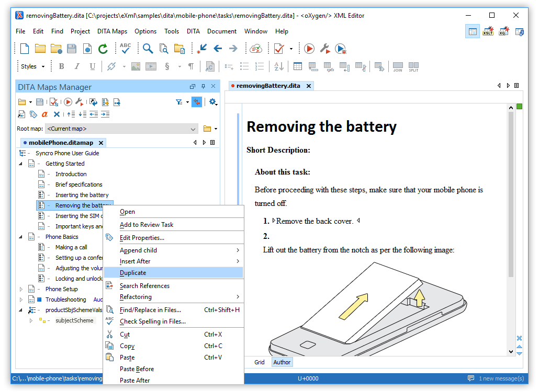Viewport: 539px width, 392px height.
Task: Click the Demote right-arrow icon
Action: [105, 114]
